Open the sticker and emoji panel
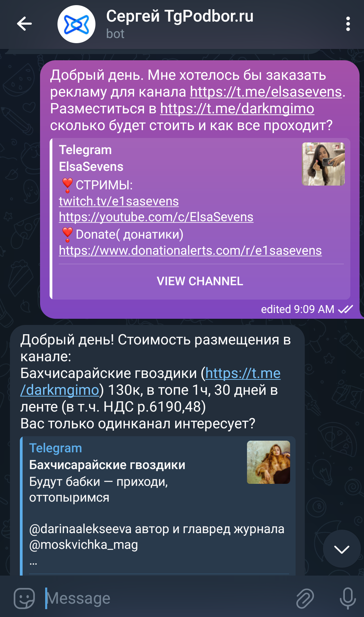Screen dimensions: 364x617 click(24, 598)
